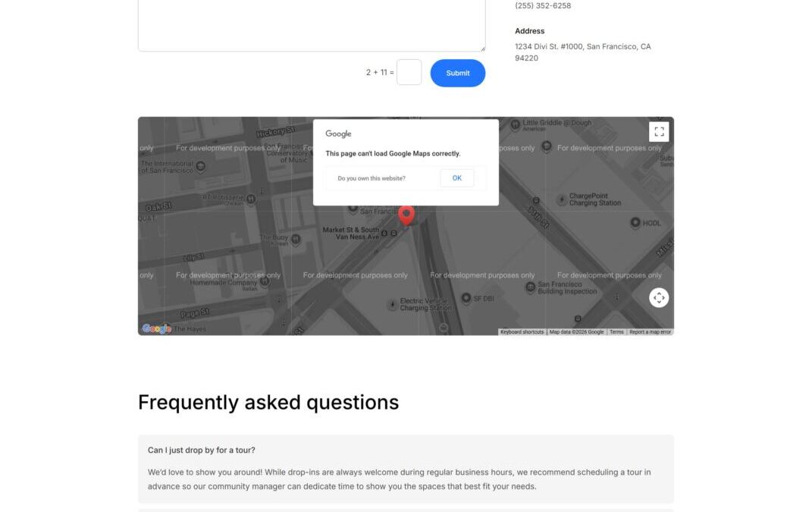Image resolution: width=812 pixels, height=512 pixels.
Task: Click The Buoy restaurant marker
Action: point(296,239)
